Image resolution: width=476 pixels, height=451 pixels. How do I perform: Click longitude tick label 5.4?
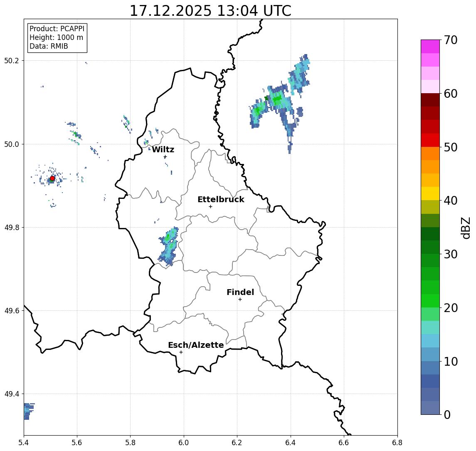24,443
